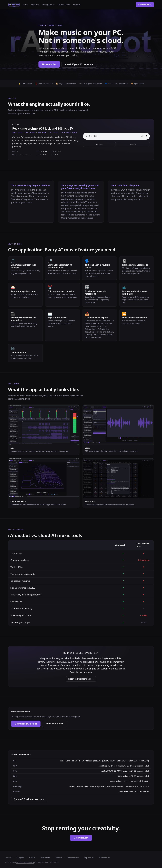Screen dimensions: 162x868
Task: Click the inbox tray icon on DAW-ready WAV exports
Action: [x=87, y=314]
